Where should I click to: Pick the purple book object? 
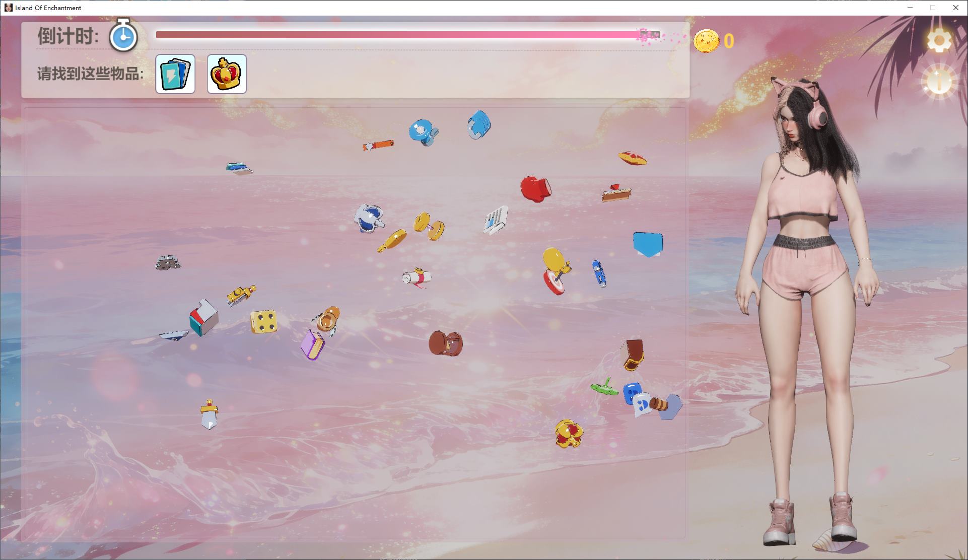(x=313, y=345)
